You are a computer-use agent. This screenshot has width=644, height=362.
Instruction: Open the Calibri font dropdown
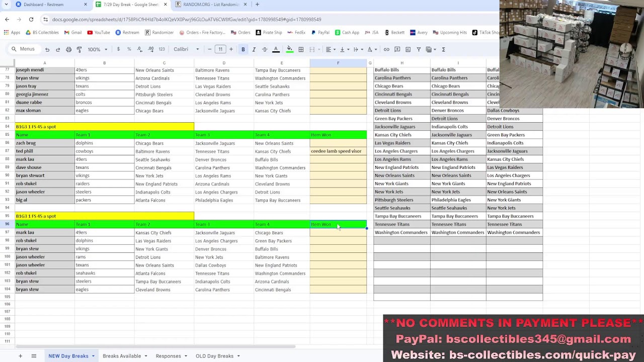(x=186, y=49)
